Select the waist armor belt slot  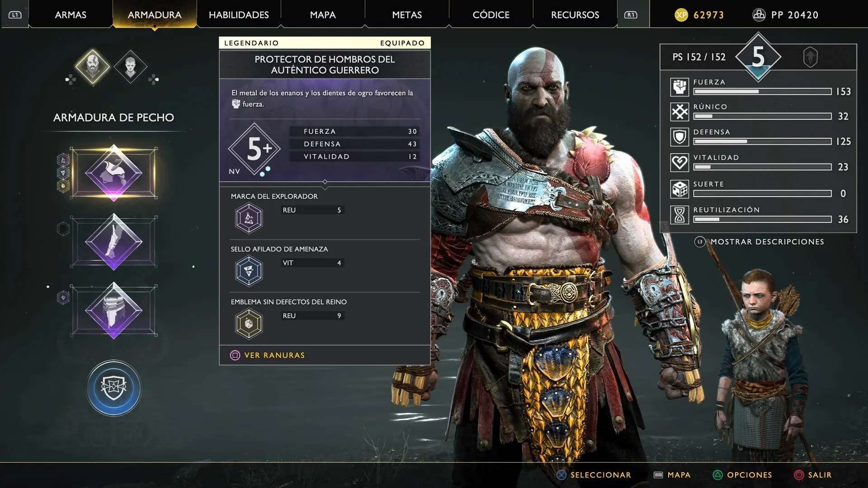tap(114, 310)
